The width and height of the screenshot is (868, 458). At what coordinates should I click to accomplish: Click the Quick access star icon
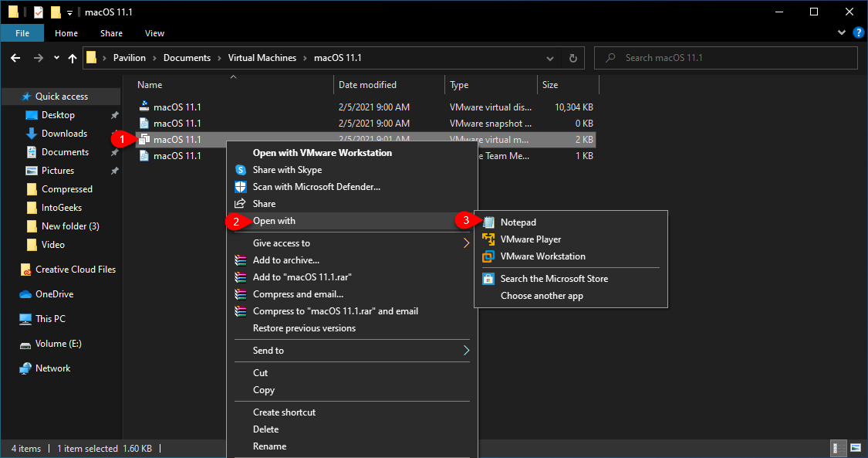pyautogui.click(x=26, y=97)
